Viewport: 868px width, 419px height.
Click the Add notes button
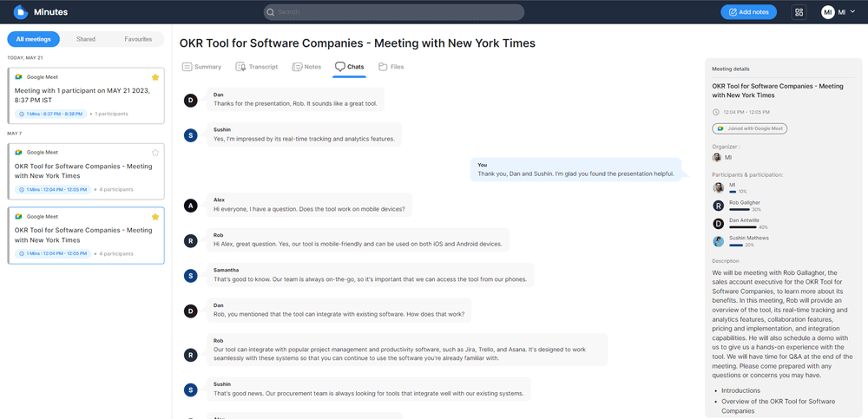[748, 12]
